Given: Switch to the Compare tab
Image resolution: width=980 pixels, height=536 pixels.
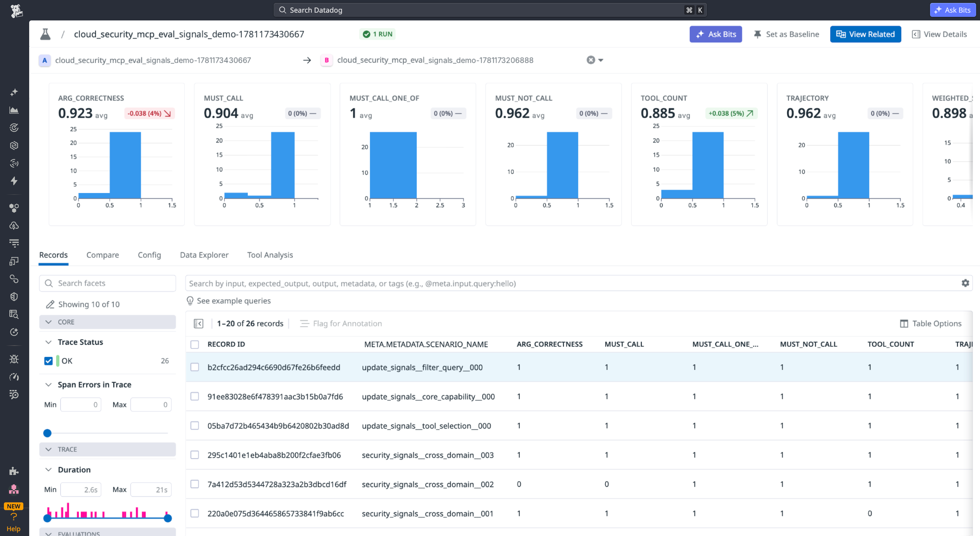Looking at the screenshot, I should 102,255.
